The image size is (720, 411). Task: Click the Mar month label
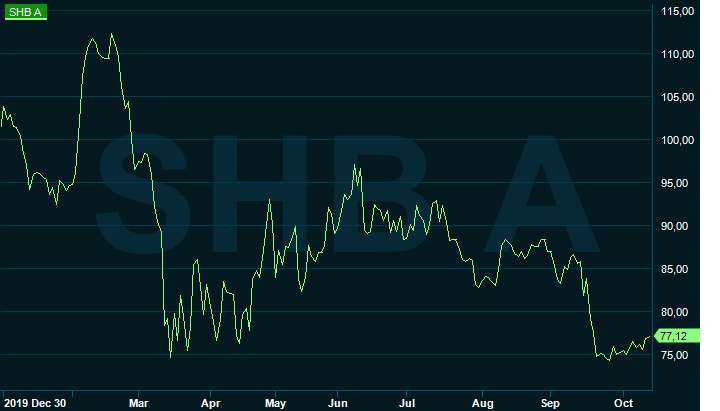139,403
